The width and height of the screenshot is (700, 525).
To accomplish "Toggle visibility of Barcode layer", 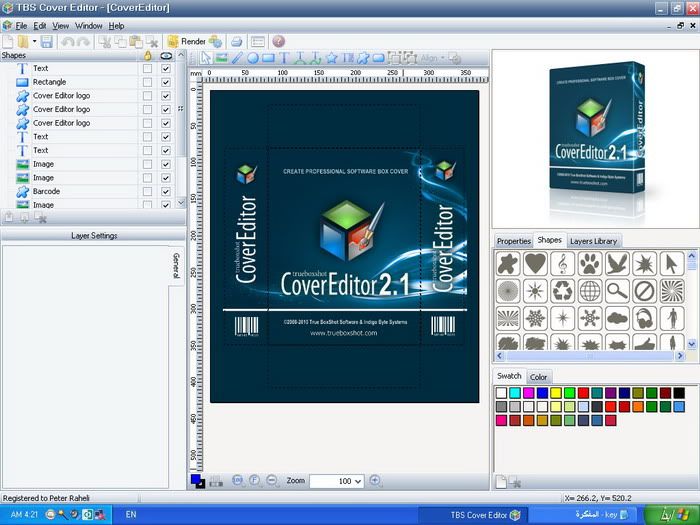I will coord(166,192).
